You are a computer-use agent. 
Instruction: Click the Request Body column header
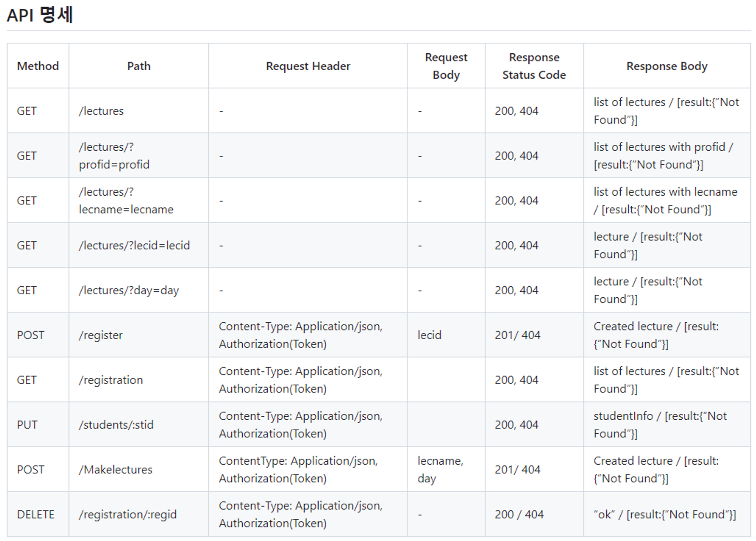pos(446,66)
